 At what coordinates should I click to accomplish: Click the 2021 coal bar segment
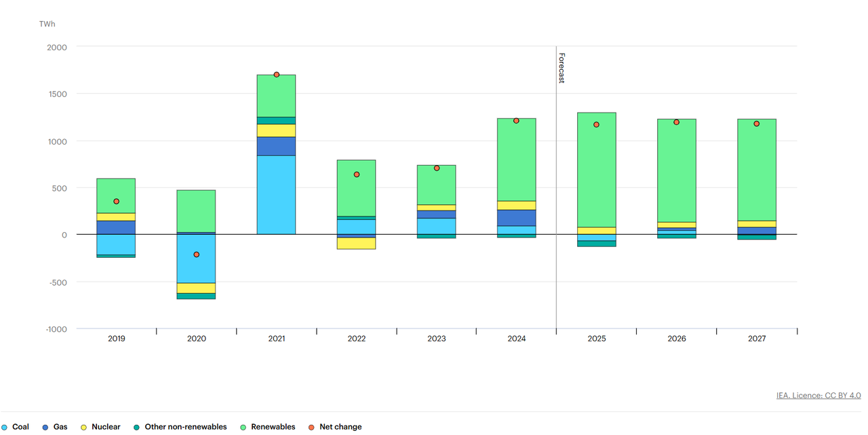pos(276,195)
